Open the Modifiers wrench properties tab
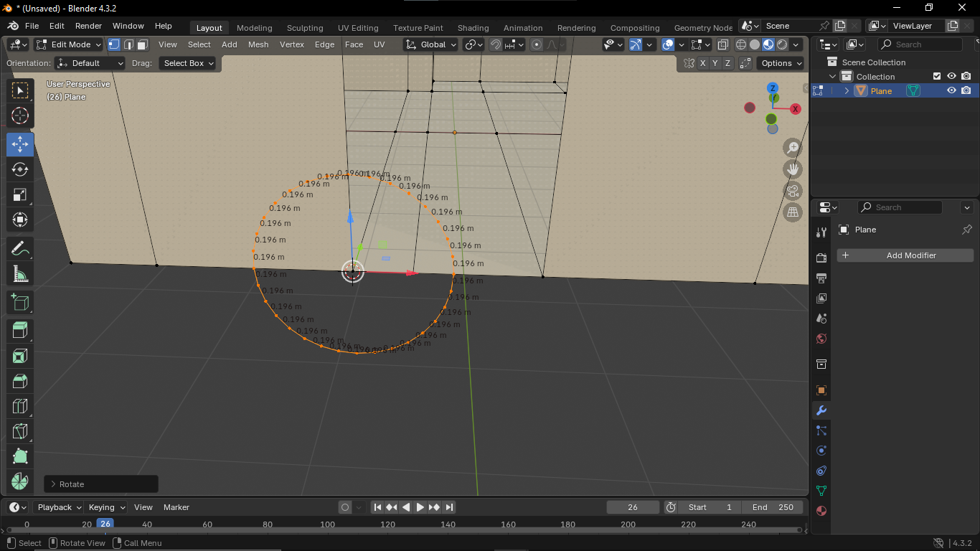This screenshot has width=980, height=551. (x=821, y=410)
